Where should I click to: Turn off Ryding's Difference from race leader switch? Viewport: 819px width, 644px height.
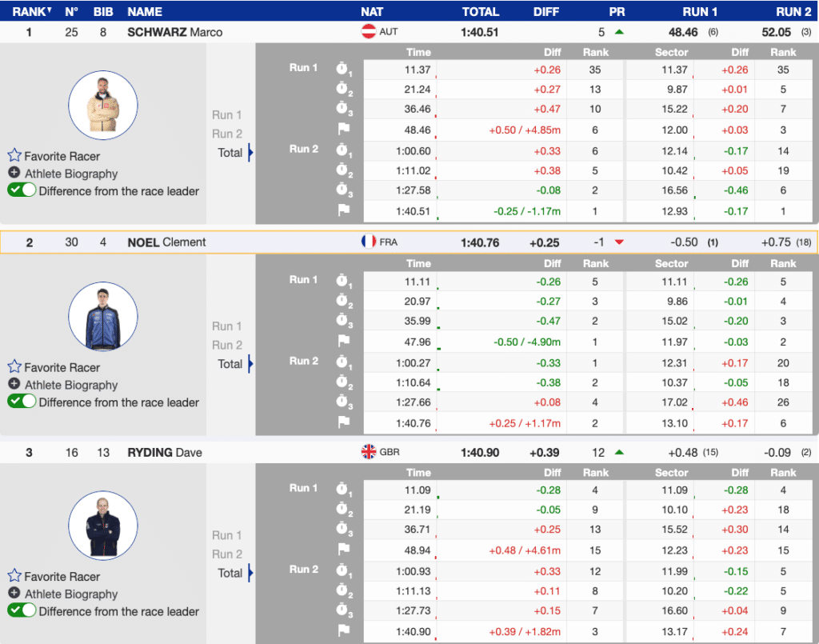tap(22, 610)
